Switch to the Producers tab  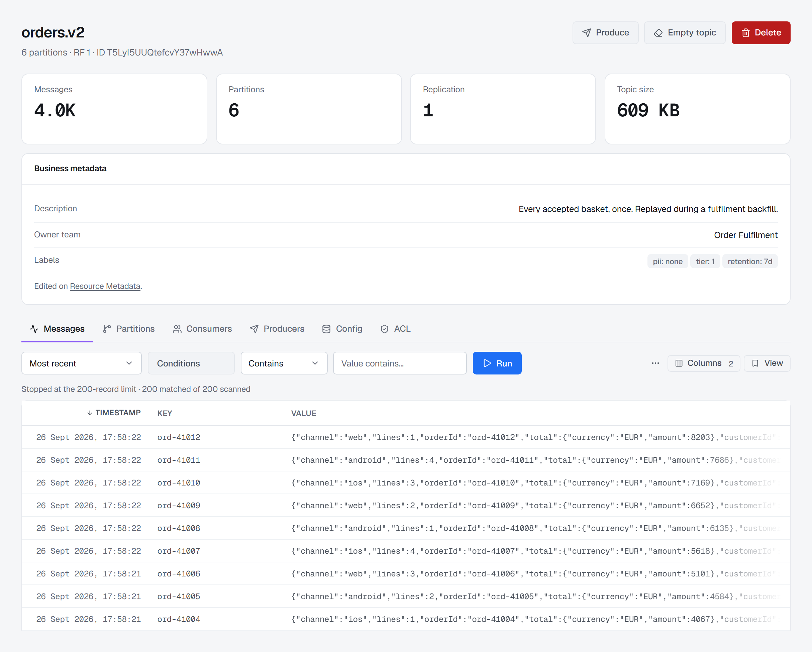(277, 329)
